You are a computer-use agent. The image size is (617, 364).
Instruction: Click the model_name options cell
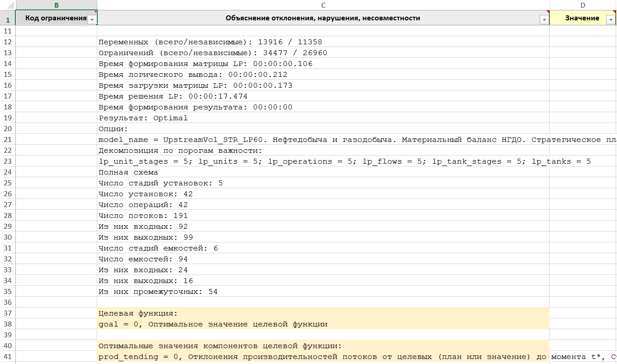coord(317,140)
